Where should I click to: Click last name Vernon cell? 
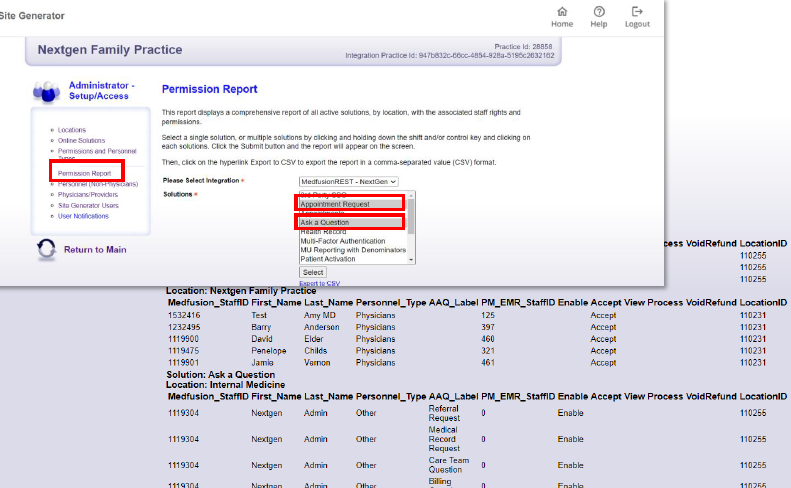(x=317, y=363)
